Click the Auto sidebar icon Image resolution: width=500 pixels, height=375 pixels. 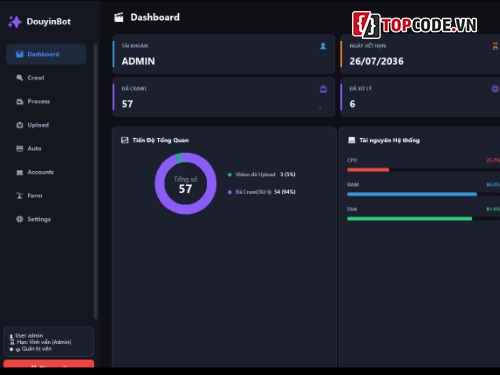(20, 148)
